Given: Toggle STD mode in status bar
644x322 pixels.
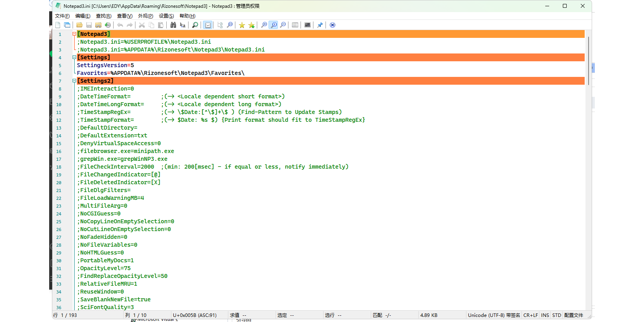Looking at the screenshot, I should pyautogui.click(x=557, y=315).
